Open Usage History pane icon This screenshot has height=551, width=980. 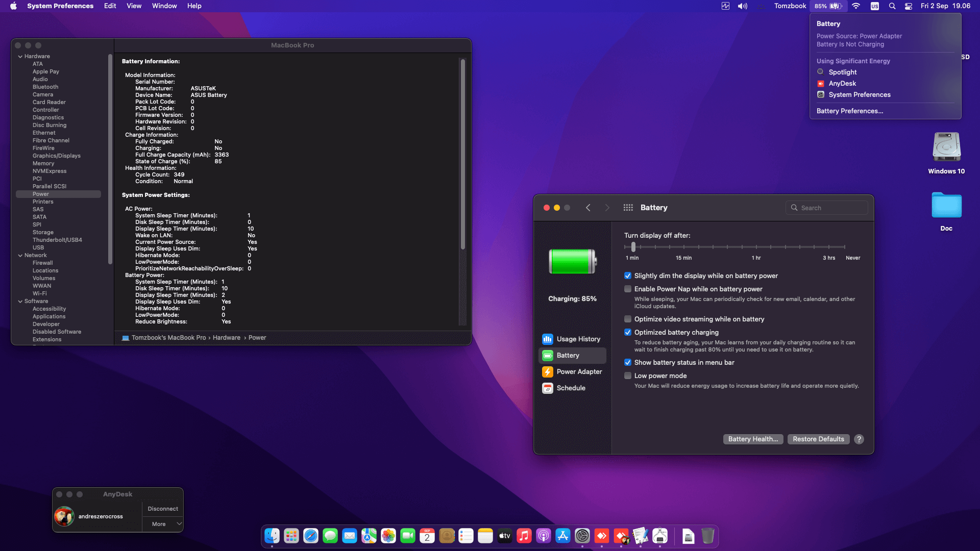548,339
